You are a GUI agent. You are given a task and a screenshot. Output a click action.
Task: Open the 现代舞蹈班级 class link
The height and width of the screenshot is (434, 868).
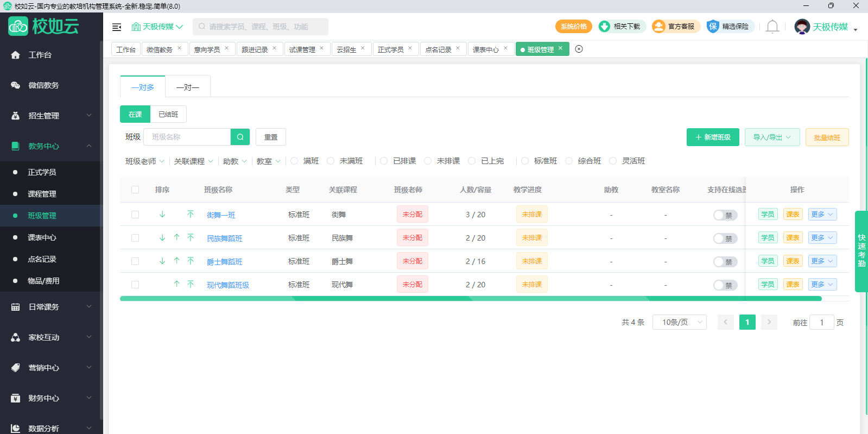coord(228,285)
